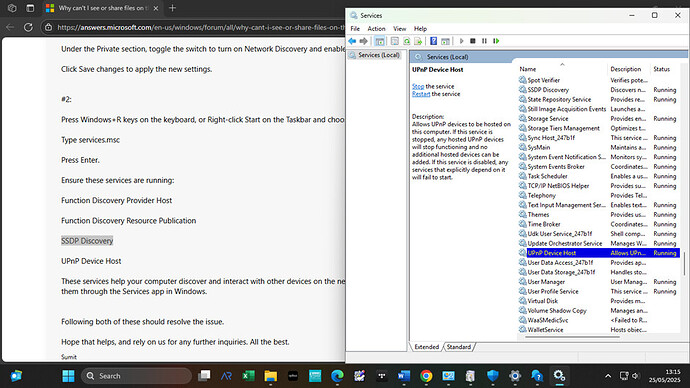The height and width of the screenshot is (388, 690).
Task: Select the SSDP Discovery service row
Action: [x=599, y=90]
